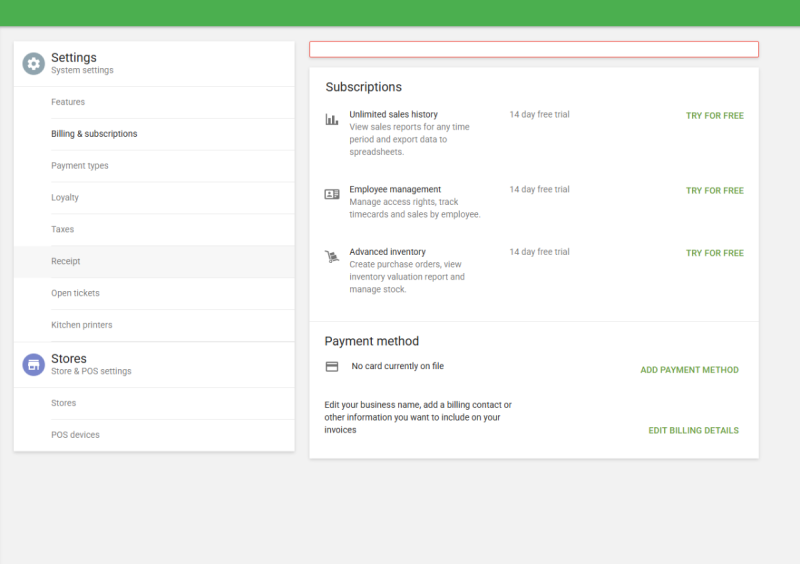The width and height of the screenshot is (800, 564).
Task: Click the Advanced inventory cart icon
Action: coord(332,257)
